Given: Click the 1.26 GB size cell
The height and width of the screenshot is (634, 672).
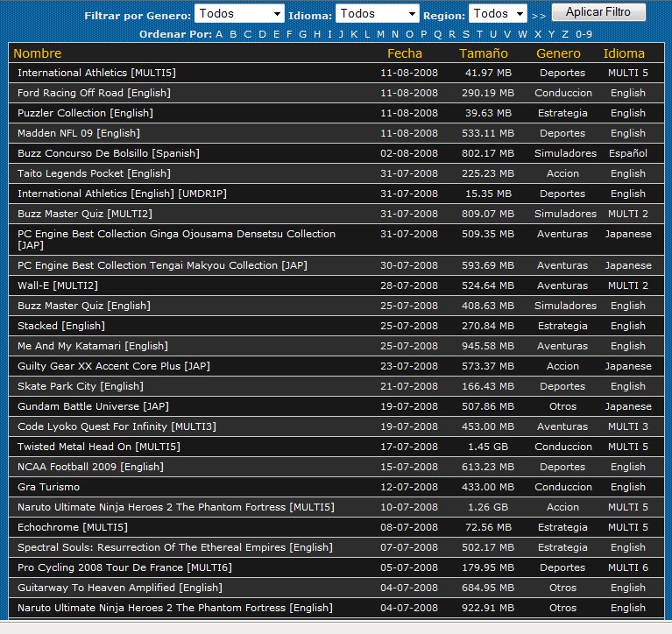Looking at the screenshot, I should pyautogui.click(x=488, y=507).
